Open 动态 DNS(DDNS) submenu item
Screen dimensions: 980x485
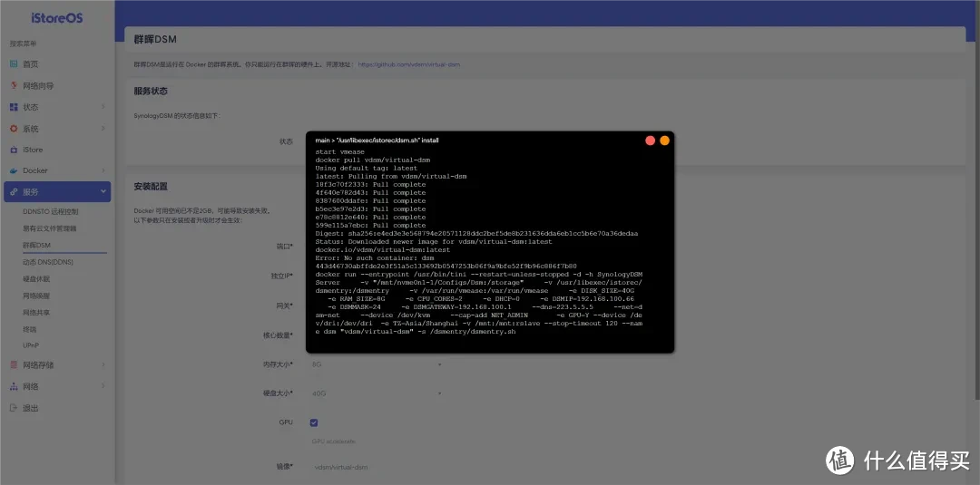tap(48, 262)
